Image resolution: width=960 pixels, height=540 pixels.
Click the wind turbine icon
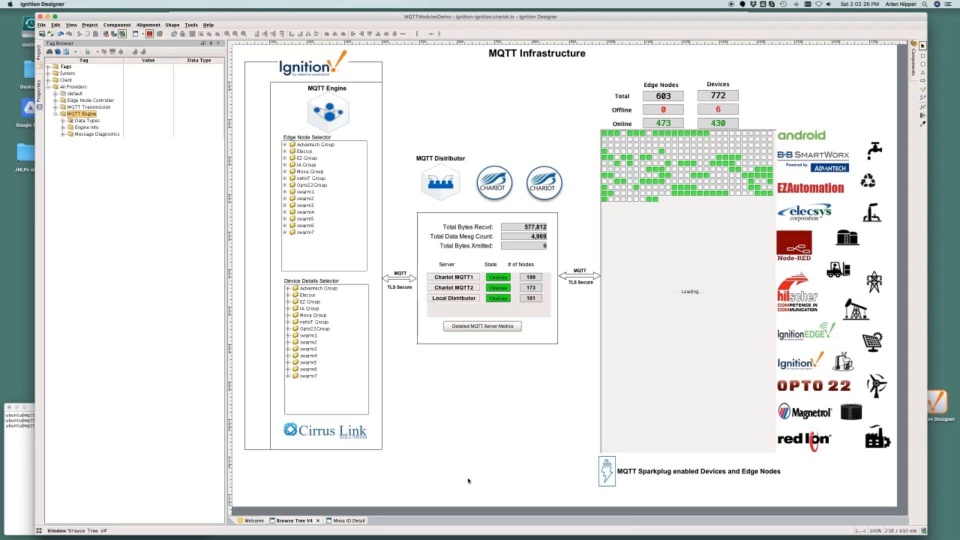(x=876, y=386)
